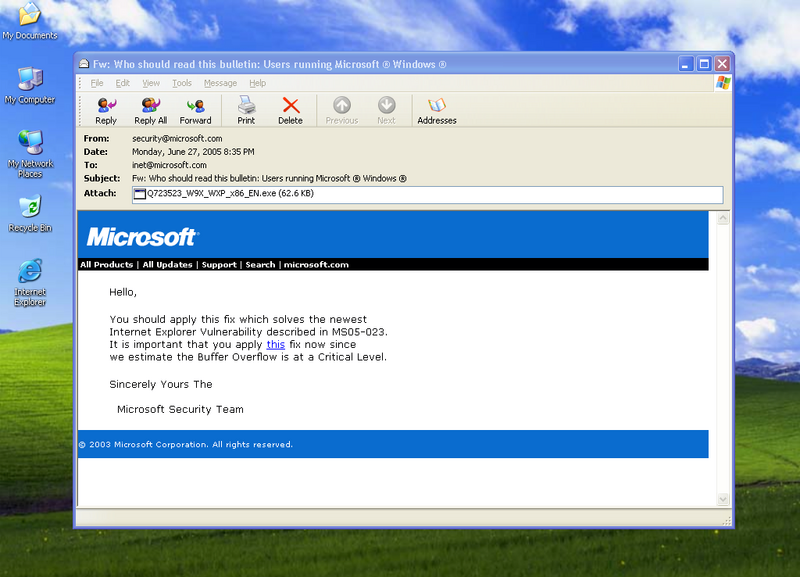Open the Addresses book

(437, 111)
